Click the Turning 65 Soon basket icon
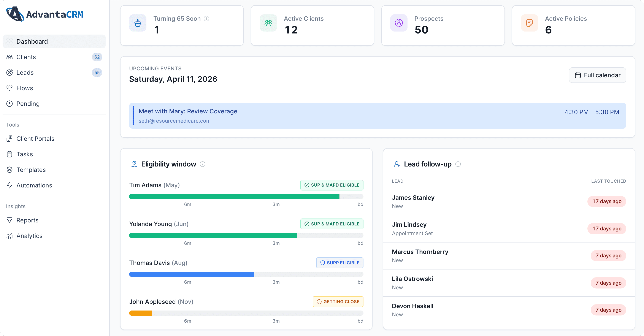The image size is (644, 336). click(138, 23)
